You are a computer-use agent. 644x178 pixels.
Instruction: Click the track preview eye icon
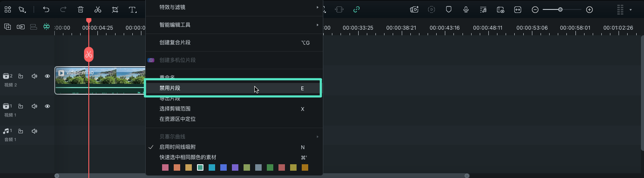(500, 9)
